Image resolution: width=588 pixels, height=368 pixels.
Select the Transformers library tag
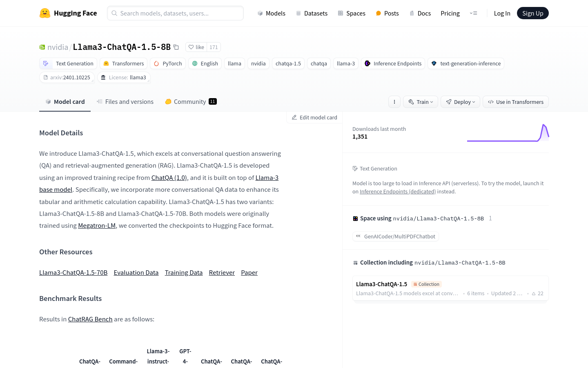[124, 63]
